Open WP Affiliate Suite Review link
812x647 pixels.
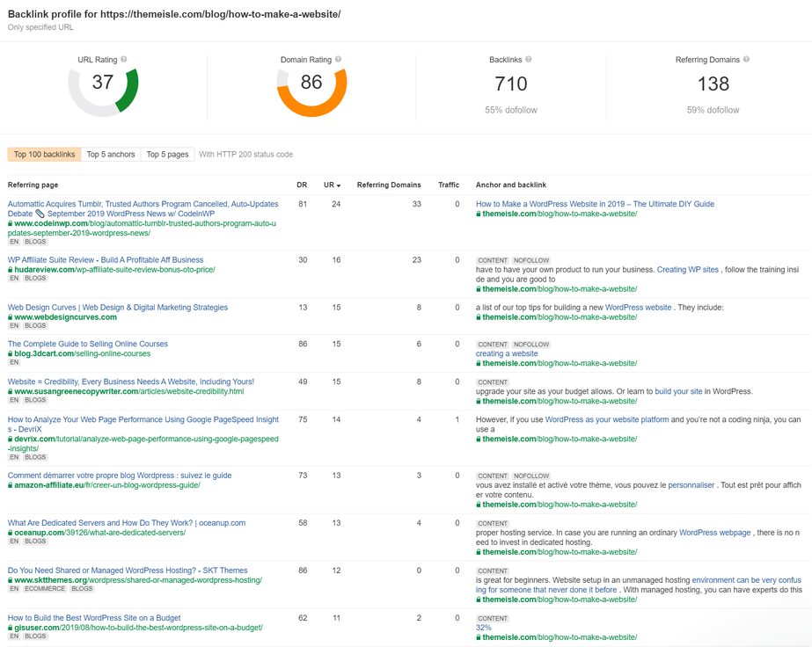point(106,260)
